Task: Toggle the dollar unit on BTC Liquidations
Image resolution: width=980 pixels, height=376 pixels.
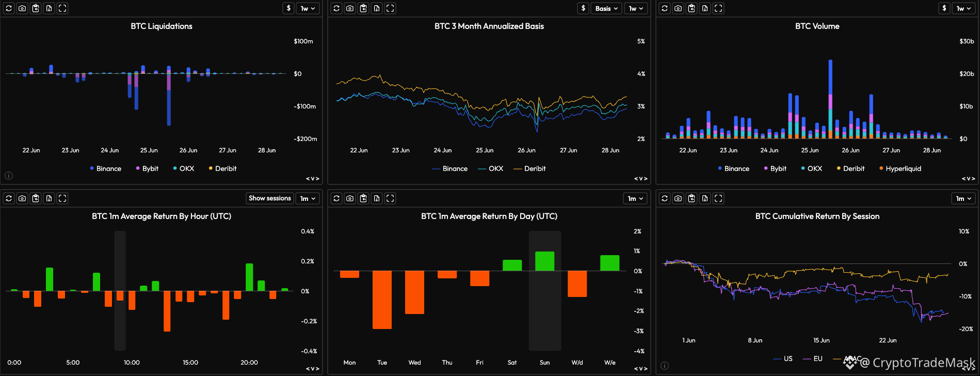Action: [x=289, y=8]
